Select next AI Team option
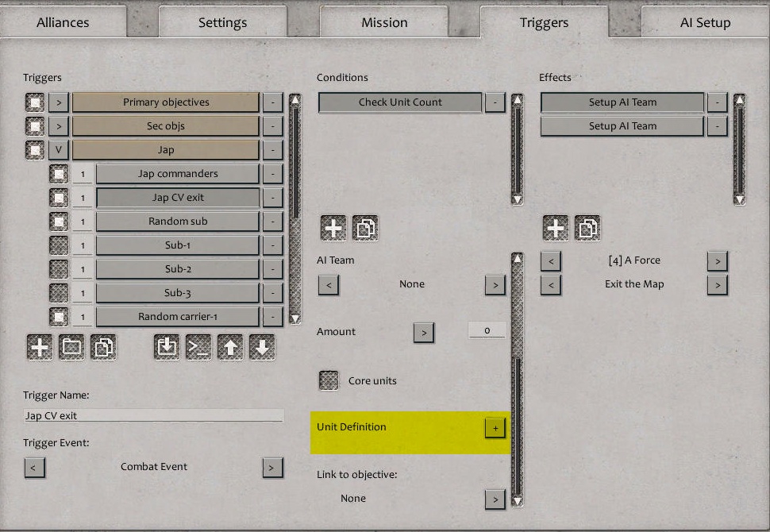Image resolution: width=770 pixels, height=532 pixels. click(495, 285)
